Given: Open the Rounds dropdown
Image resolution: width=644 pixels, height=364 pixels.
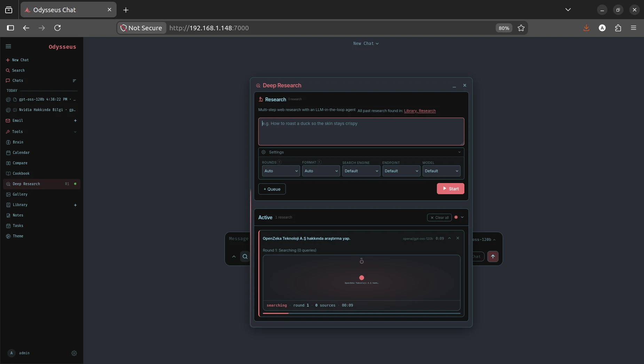Looking at the screenshot, I should [281, 171].
